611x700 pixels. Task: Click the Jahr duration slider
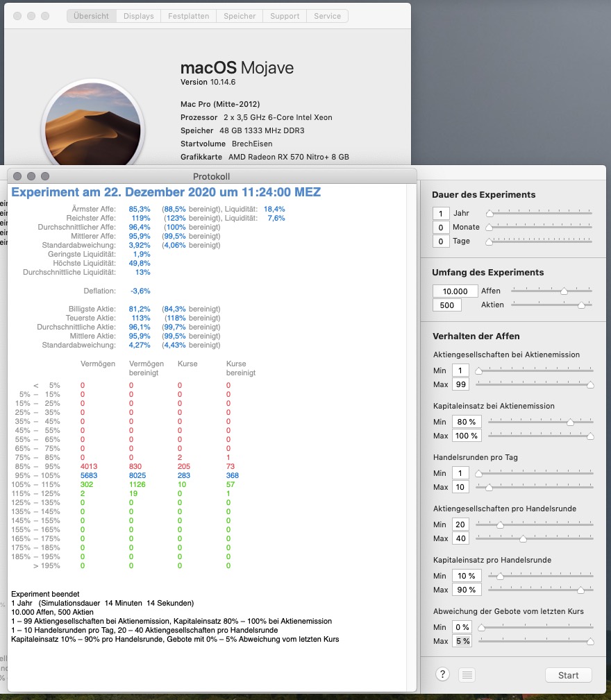click(540, 214)
